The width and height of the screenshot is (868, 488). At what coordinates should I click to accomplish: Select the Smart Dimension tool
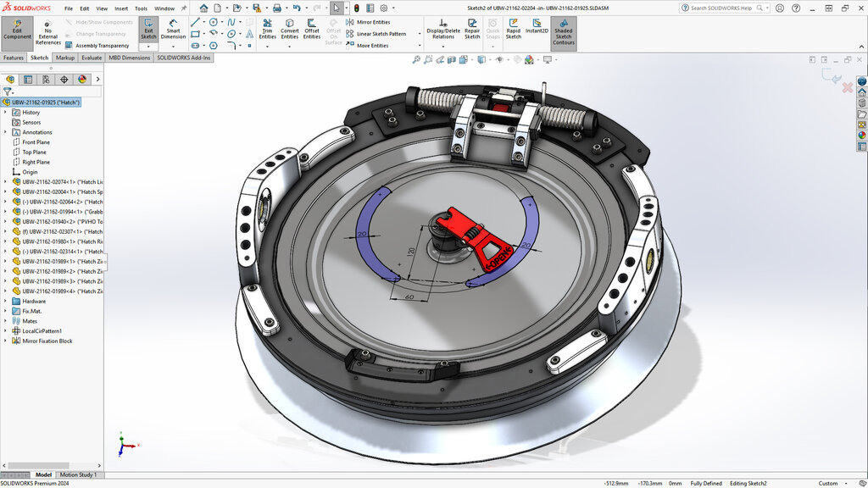(x=173, y=30)
